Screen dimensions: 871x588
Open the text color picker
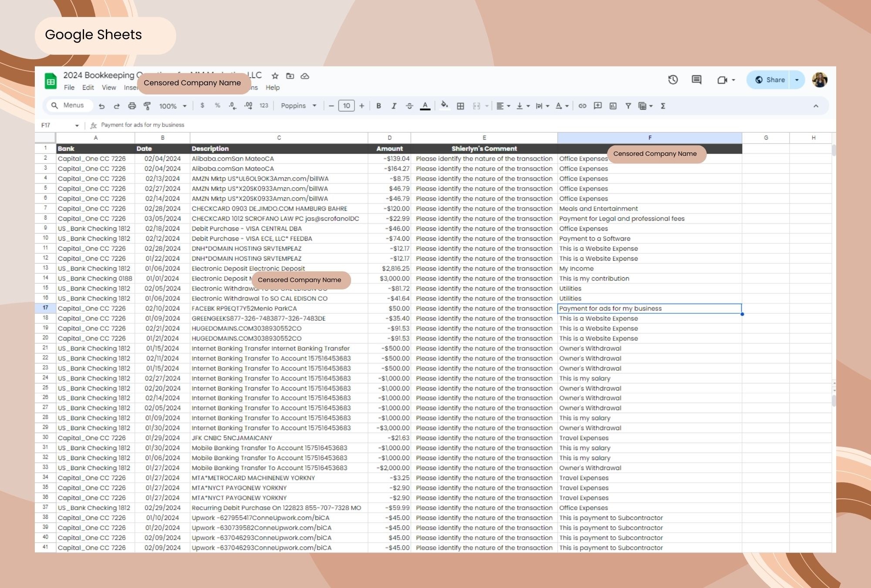[x=425, y=106]
